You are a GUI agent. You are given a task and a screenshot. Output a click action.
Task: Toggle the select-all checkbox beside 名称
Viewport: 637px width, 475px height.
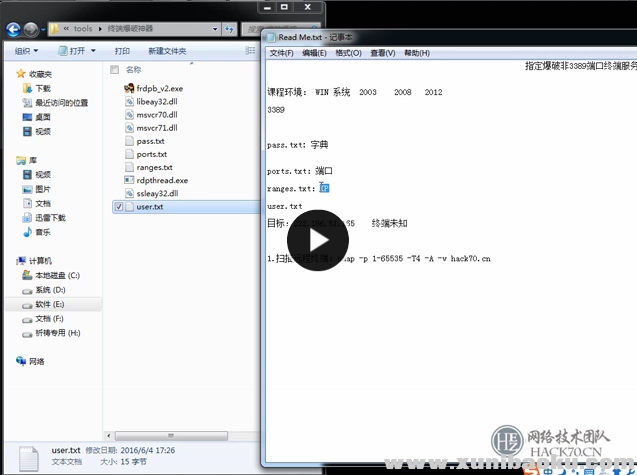(114, 70)
